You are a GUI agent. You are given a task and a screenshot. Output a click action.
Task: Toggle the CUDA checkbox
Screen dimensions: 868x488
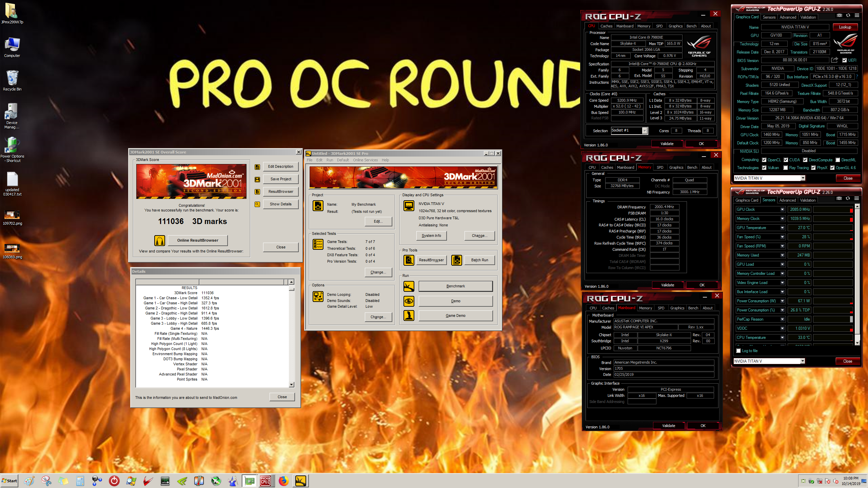pos(786,160)
